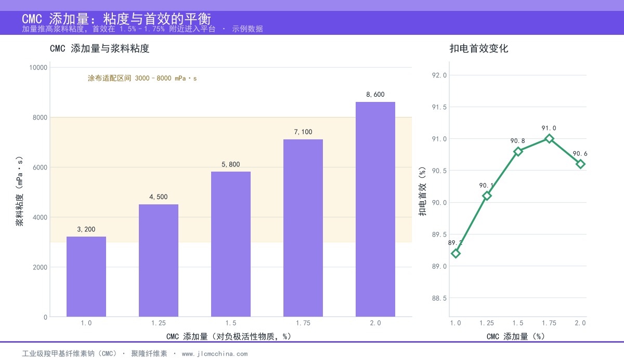Click the value label '7,100'

(303, 132)
